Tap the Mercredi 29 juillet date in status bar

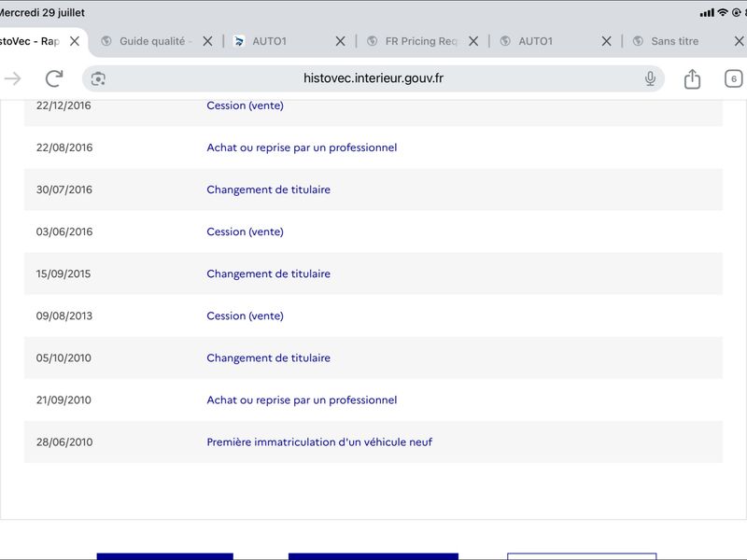42,13
